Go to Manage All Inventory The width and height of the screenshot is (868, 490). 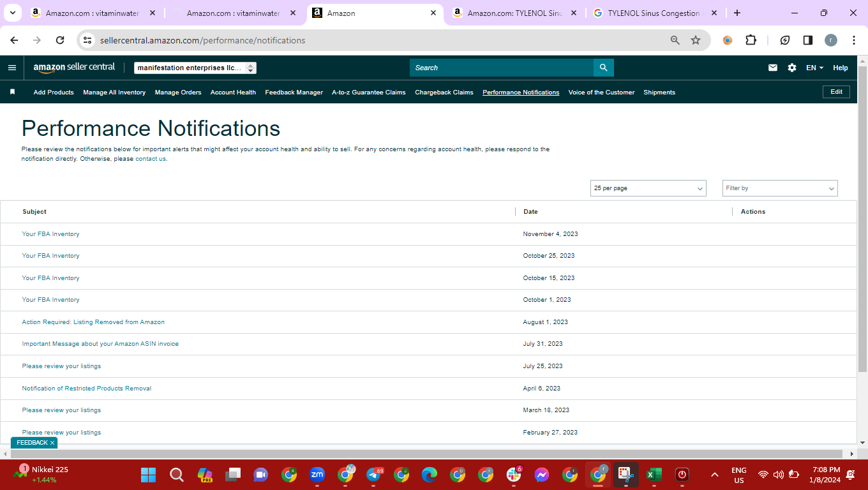(114, 93)
